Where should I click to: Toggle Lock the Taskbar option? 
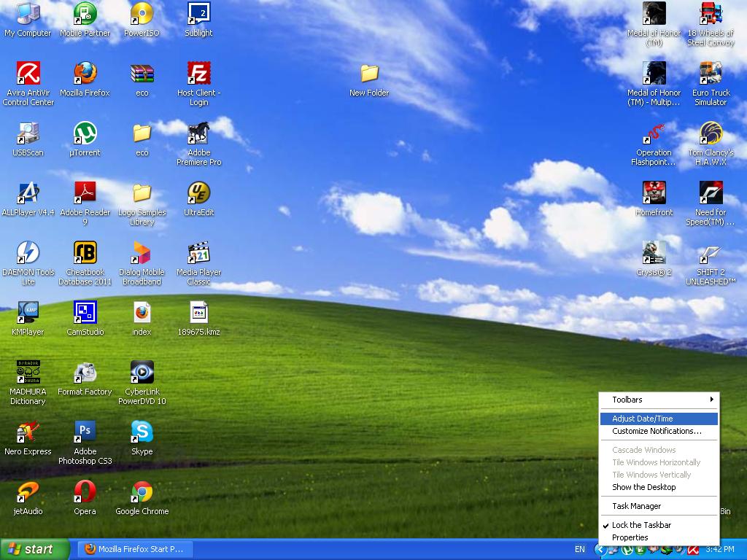659,525
